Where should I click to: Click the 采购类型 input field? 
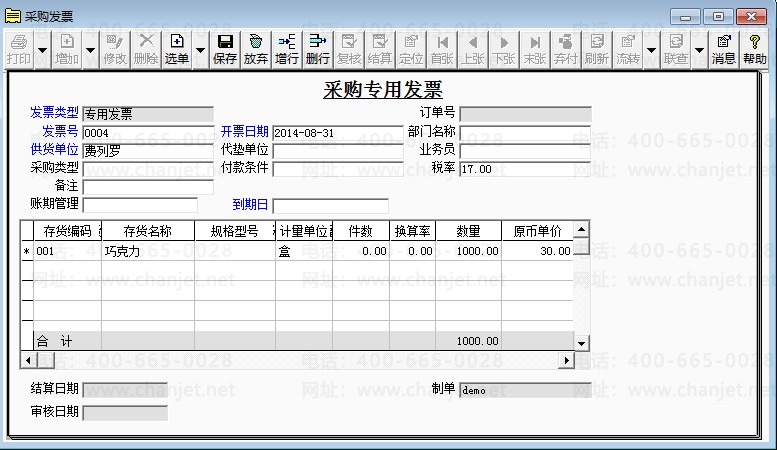tap(148, 169)
